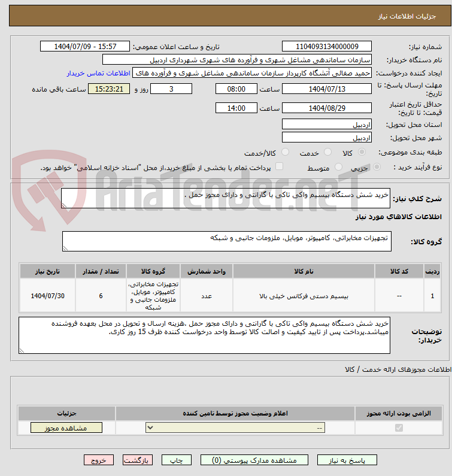This screenshot has width=452, height=476.
Task: Click the شماره نیاز field 1104093134000009
Action: click(327, 47)
